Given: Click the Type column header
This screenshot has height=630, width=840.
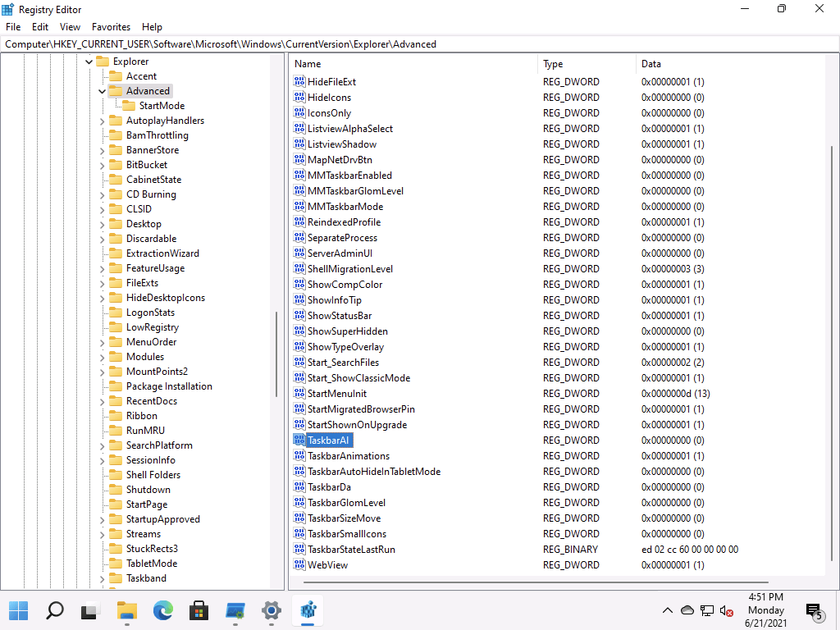Looking at the screenshot, I should pyautogui.click(x=553, y=64).
